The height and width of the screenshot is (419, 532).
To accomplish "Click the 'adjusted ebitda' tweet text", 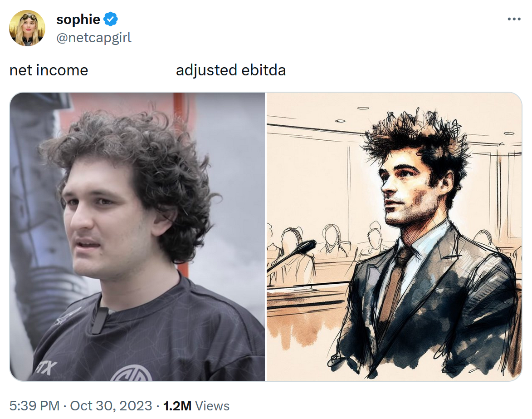I will point(231,70).
